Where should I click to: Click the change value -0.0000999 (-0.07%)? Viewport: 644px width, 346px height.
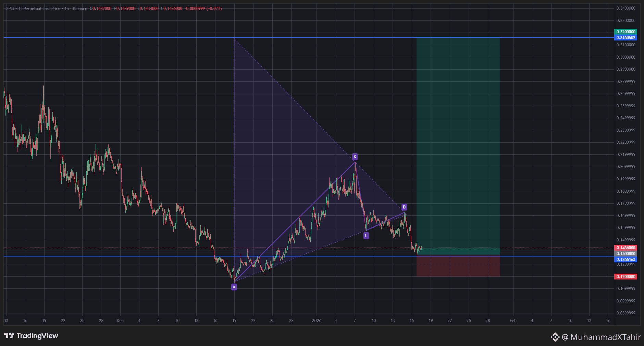tap(203, 9)
